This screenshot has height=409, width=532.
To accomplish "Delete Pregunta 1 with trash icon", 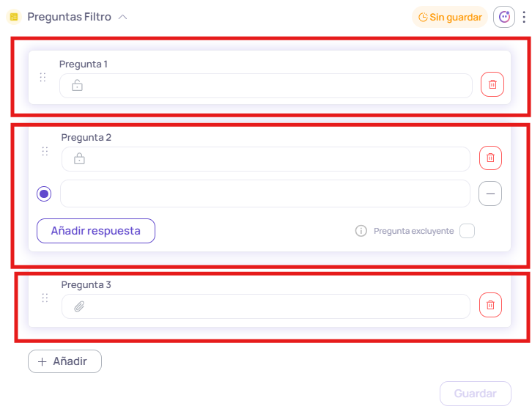I will pyautogui.click(x=492, y=85).
